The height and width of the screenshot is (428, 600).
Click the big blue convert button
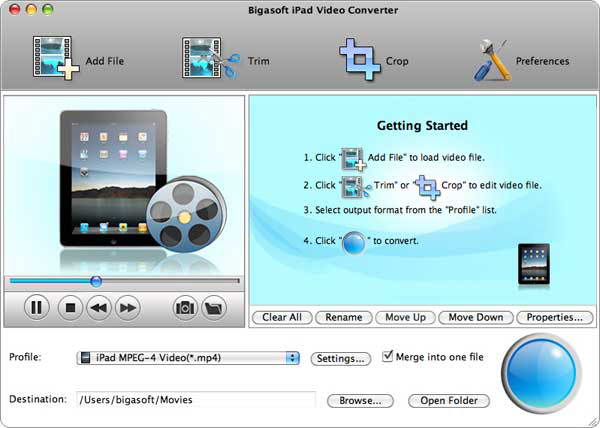(x=541, y=373)
